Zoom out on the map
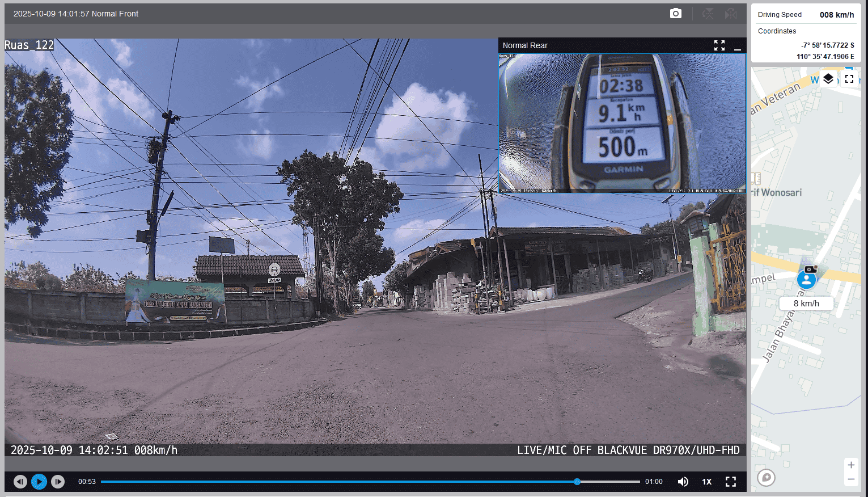 pos(850,479)
